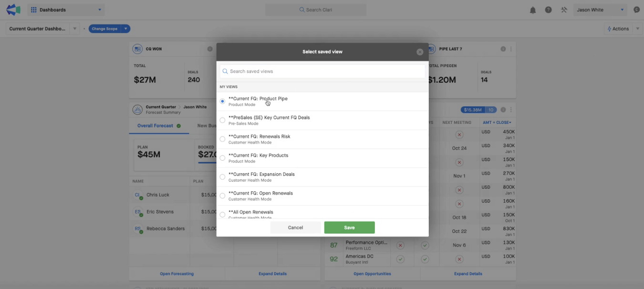644x289 pixels.
Task: Open the Pipe Last 7 options menu
Action: point(511,49)
